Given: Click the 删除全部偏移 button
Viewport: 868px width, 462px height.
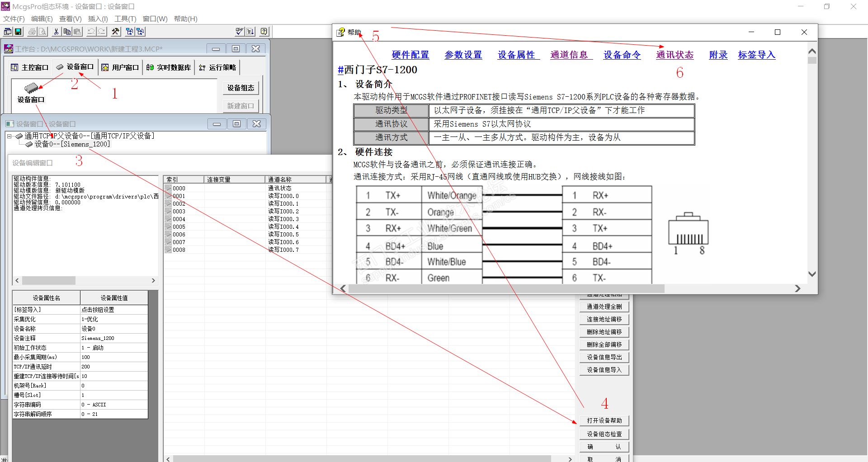Looking at the screenshot, I should 604,344.
